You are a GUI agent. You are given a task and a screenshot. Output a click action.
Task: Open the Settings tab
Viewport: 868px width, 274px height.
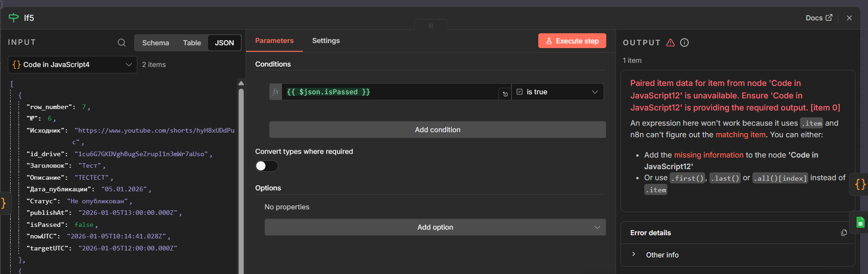(326, 41)
